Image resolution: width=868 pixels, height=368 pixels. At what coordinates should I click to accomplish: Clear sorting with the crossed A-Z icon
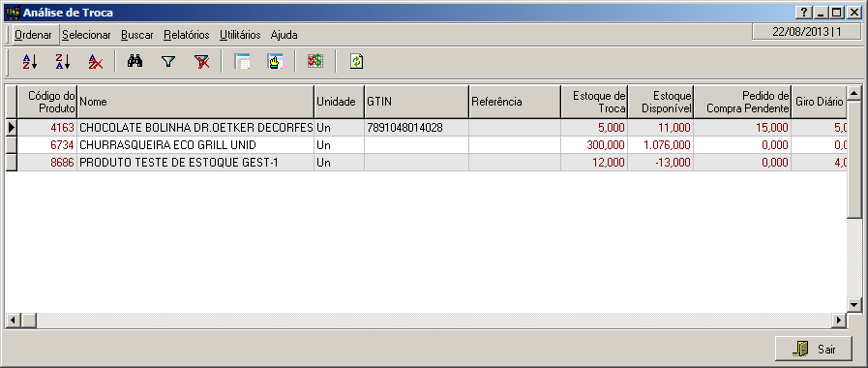click(95, 62)
